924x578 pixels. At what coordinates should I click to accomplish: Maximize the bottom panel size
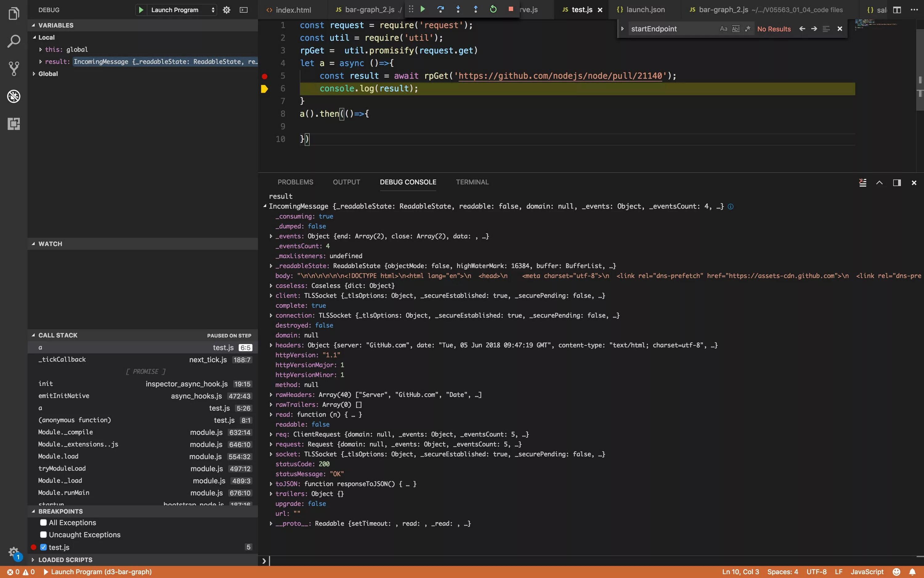click(879, 182)
